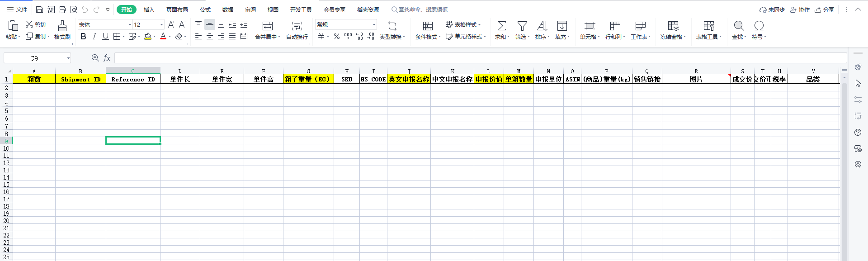Toggle vertical middle alignment button
Screen dimensions: 868x261
(210, 24)
